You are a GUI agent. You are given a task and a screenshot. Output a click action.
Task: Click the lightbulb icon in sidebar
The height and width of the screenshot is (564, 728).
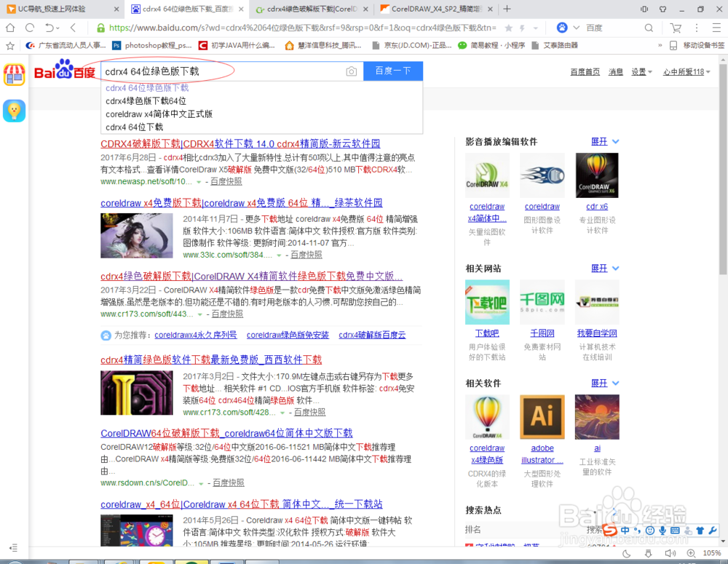(x=15, y=111)
